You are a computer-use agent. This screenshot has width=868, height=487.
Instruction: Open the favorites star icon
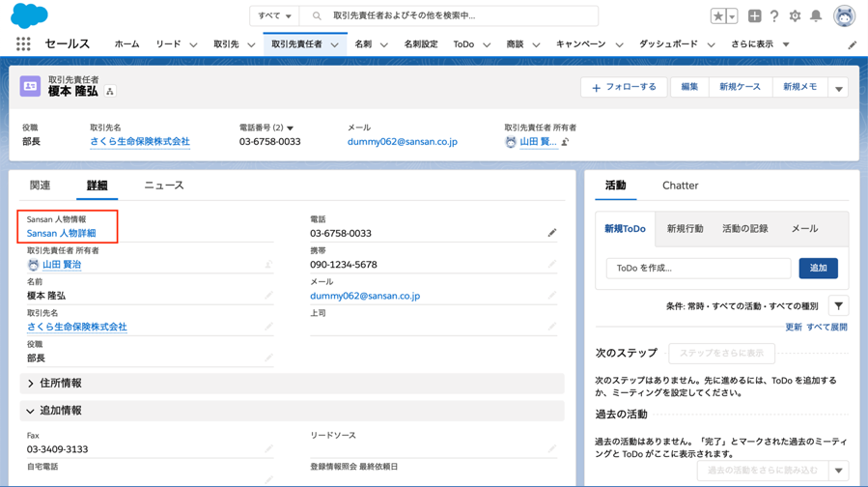coord(718,16)
